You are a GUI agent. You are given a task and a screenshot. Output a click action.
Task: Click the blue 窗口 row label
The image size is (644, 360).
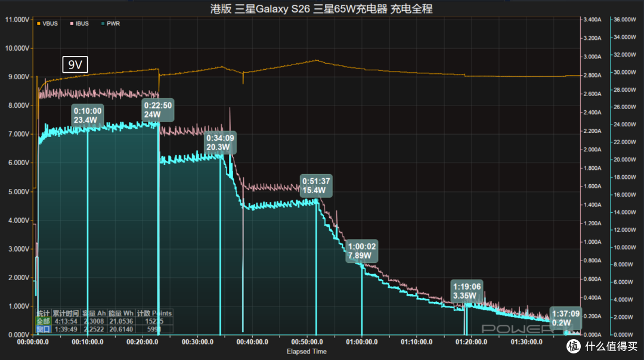click(43, 329)
